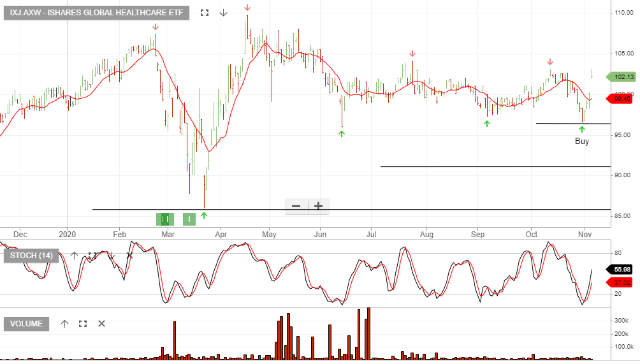The image size is (640, 364).
Task: Open the STOCH (14) indicator label
Action: [x=31, y=256]
